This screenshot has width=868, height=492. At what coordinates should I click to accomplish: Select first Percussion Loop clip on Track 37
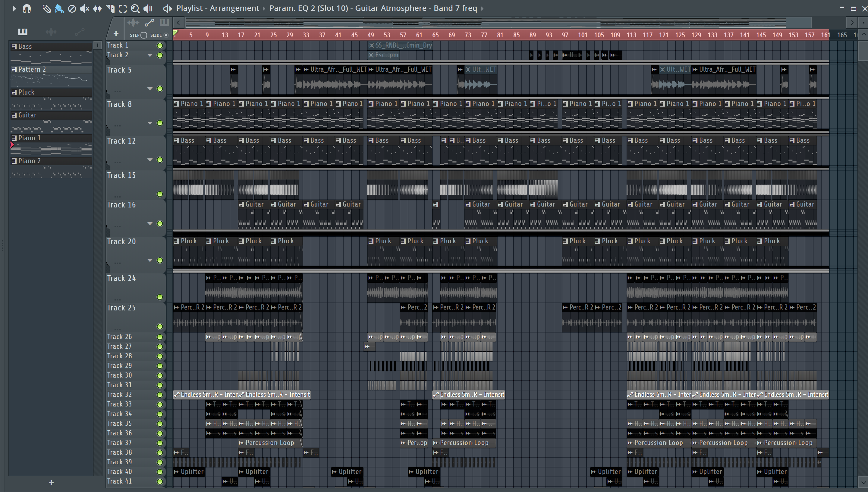click(x=270, y=443)
